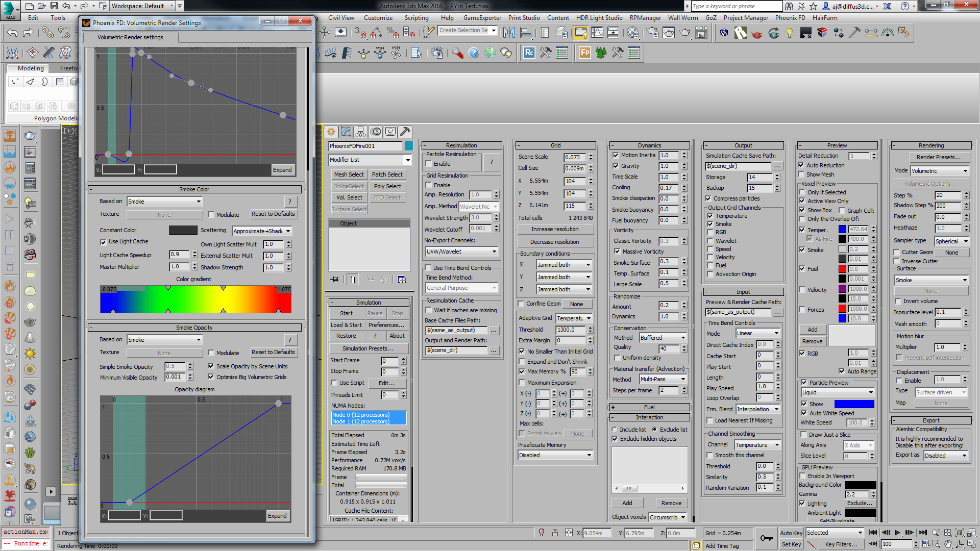Click the Increase resolution button
The height and width of the screenshot is (551, 980).
[555, 229]
